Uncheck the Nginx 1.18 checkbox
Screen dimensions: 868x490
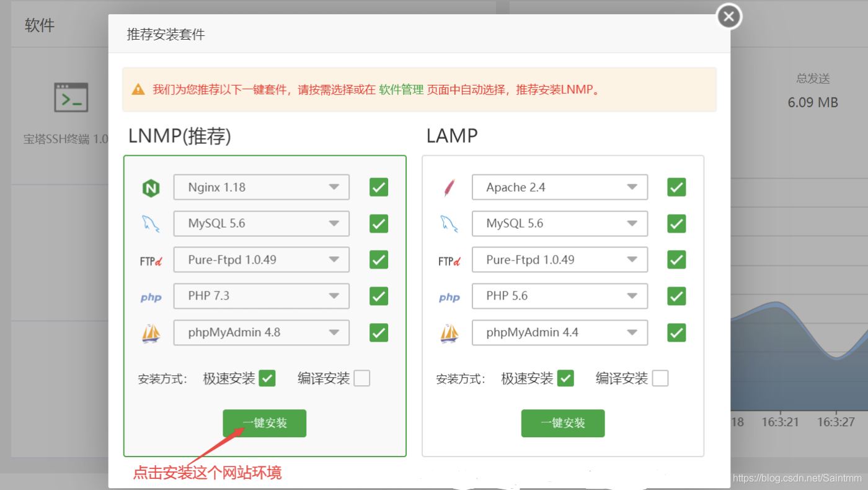coord(379,187)
